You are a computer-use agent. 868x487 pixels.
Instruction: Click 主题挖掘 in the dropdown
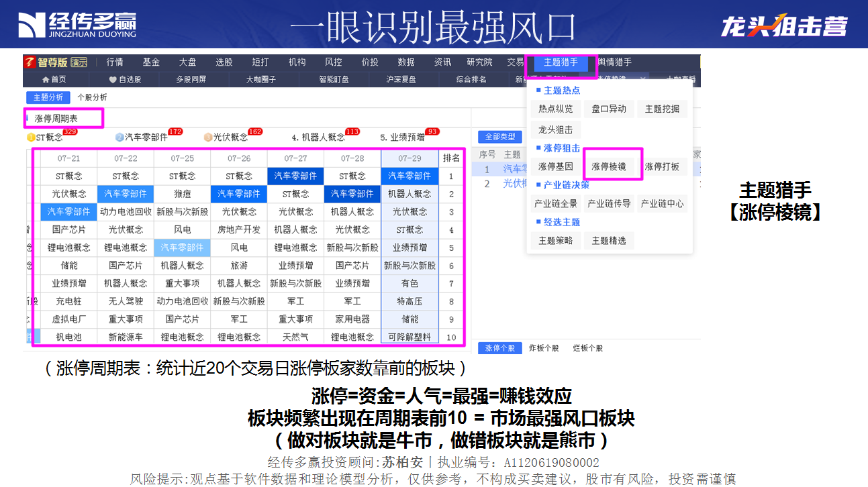point(662,109)
